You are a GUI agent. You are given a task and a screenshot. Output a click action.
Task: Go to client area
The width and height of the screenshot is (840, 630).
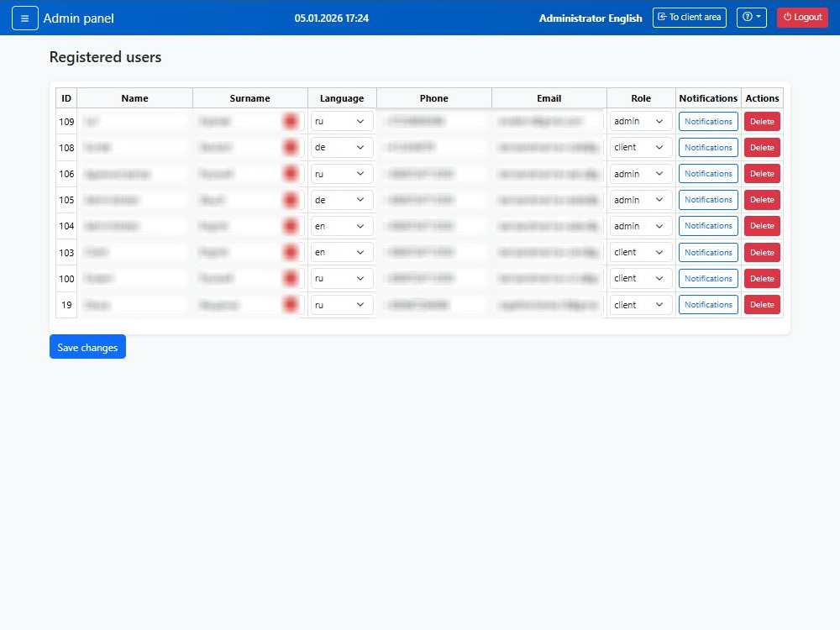coord(689,17)
